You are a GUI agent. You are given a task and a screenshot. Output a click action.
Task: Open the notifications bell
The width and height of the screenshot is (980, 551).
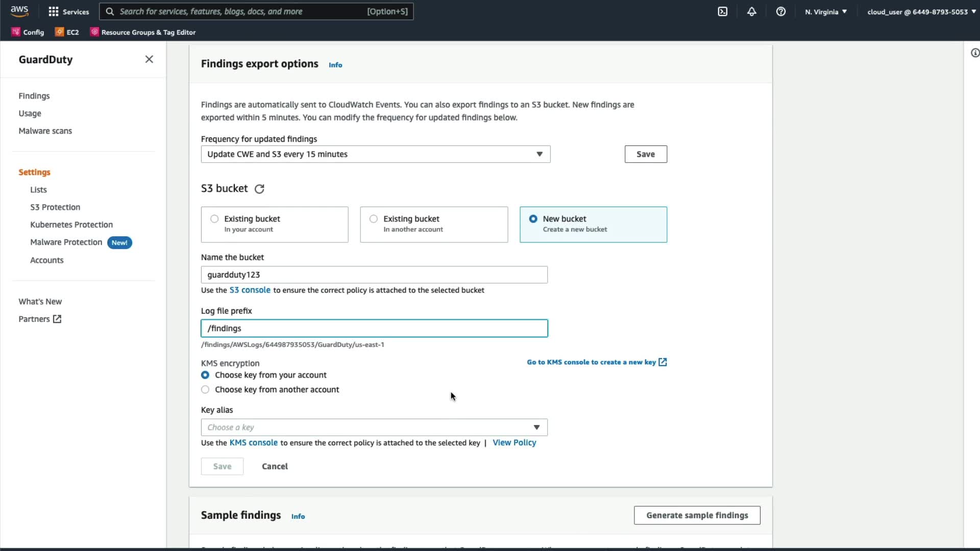tap(752, 11)
